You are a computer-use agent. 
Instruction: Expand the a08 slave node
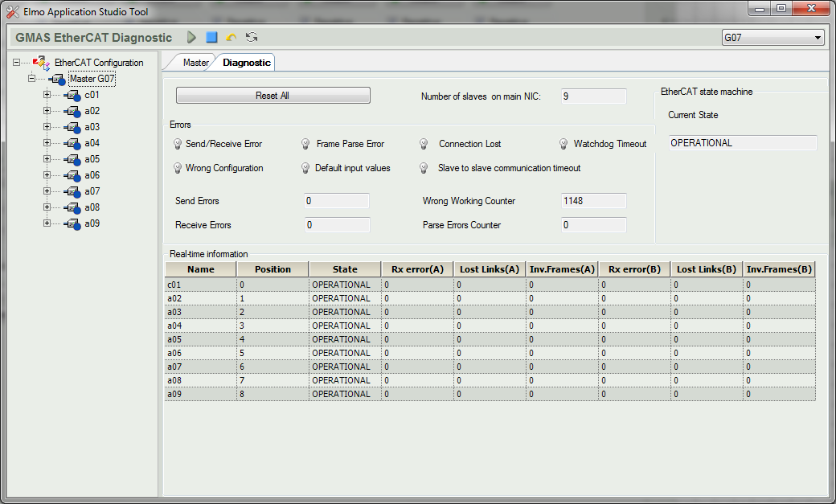click(x=47, y=207)
